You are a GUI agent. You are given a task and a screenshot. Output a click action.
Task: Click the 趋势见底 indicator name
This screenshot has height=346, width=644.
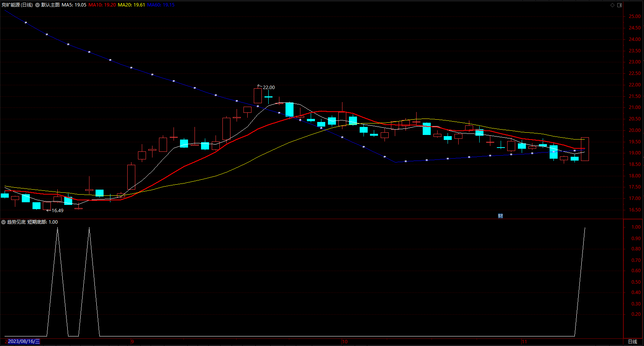[16, 222]
